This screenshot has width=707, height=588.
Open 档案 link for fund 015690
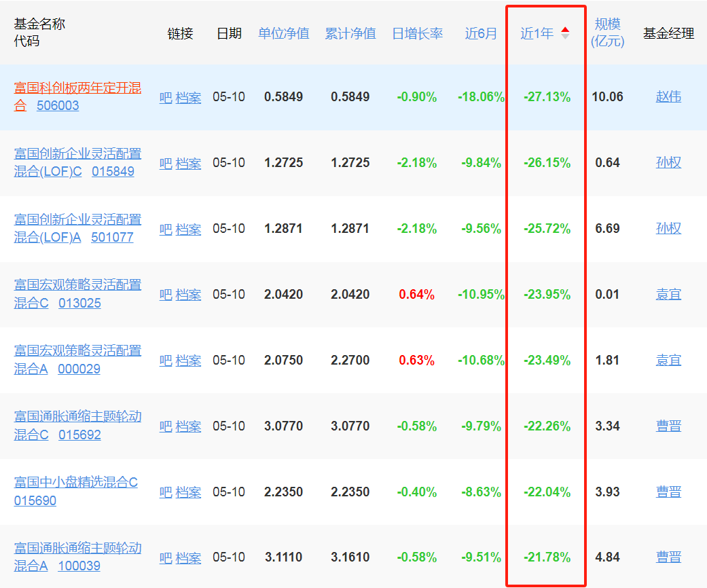(x=188, y=492)
